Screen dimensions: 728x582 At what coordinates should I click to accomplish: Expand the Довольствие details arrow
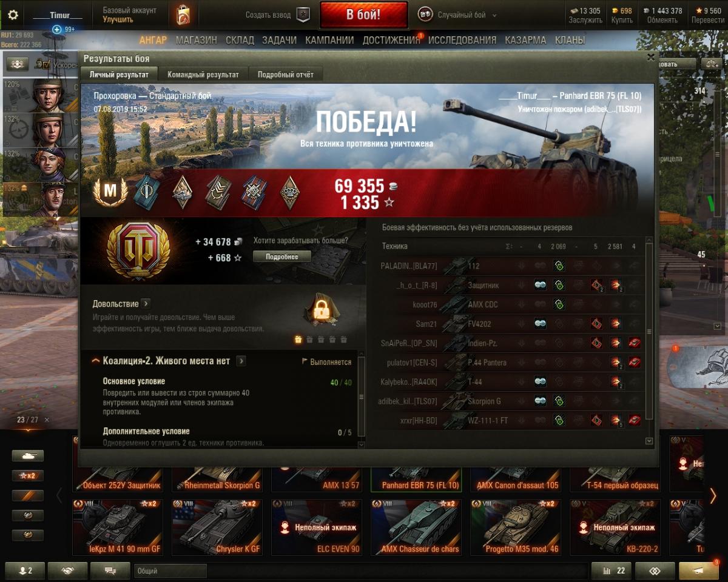[146, 304]
